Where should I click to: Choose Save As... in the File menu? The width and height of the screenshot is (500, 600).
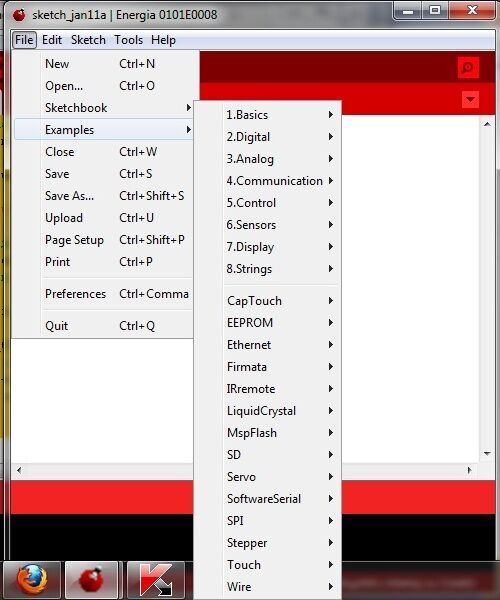click(x=103, y=196)
